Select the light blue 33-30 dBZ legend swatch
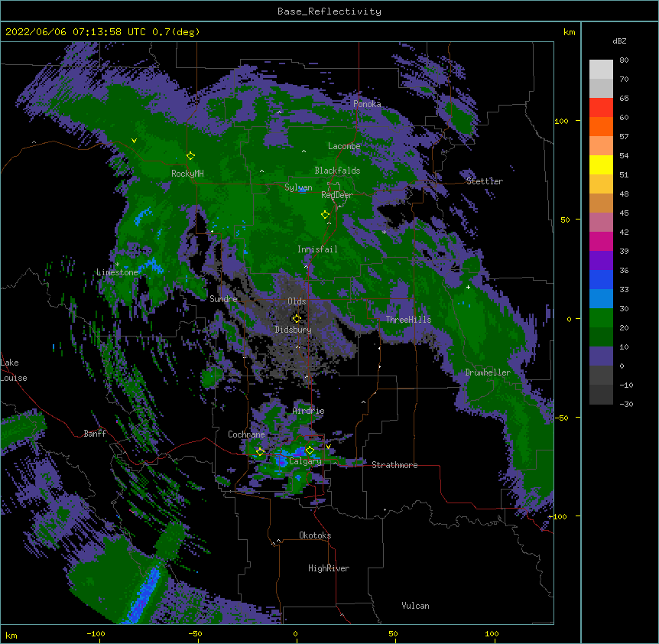The width and height of the screenshot is (659, 644). 601,298
